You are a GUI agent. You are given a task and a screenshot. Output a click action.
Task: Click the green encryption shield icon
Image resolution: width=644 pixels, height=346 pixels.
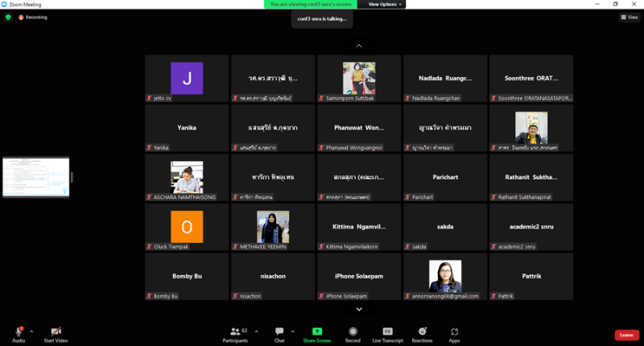pos(8,17)
